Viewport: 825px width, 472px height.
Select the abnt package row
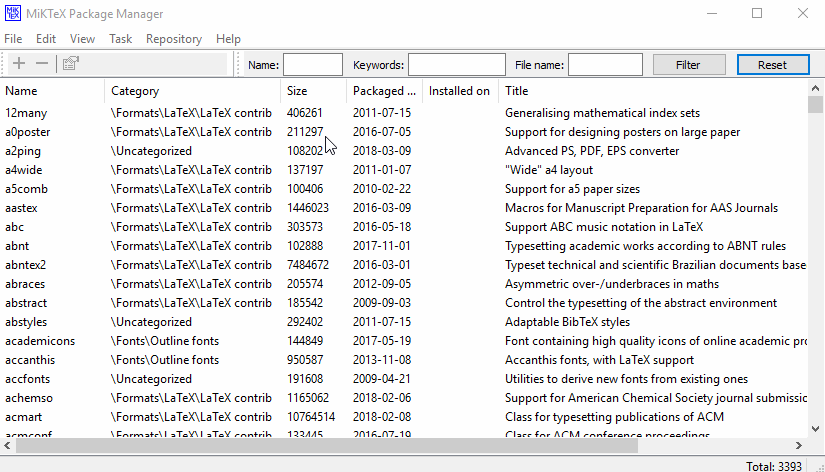click(404, 246)
